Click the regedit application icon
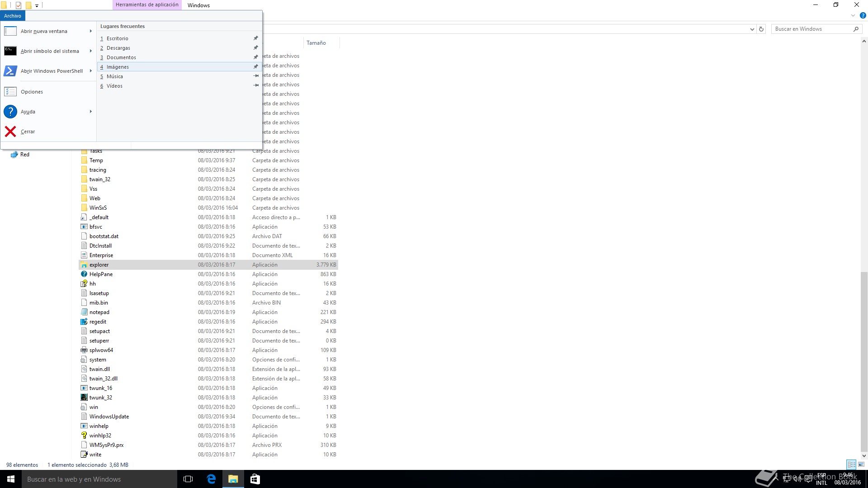Screen dimensions: 868x488 [x=84, y=322]
